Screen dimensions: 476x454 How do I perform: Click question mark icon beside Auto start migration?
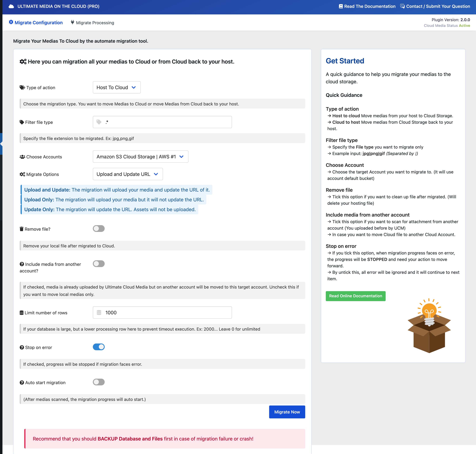click(x=22, y=382)
